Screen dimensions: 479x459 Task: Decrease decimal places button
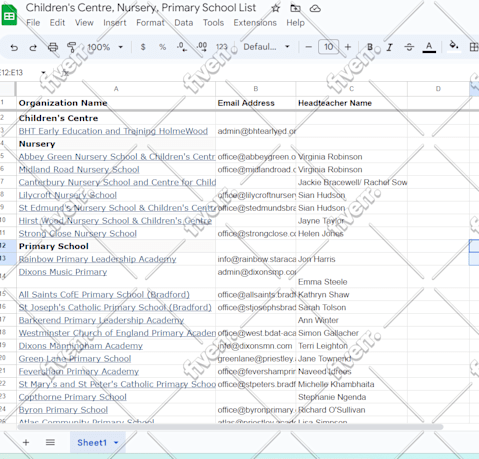pos(182,47)
